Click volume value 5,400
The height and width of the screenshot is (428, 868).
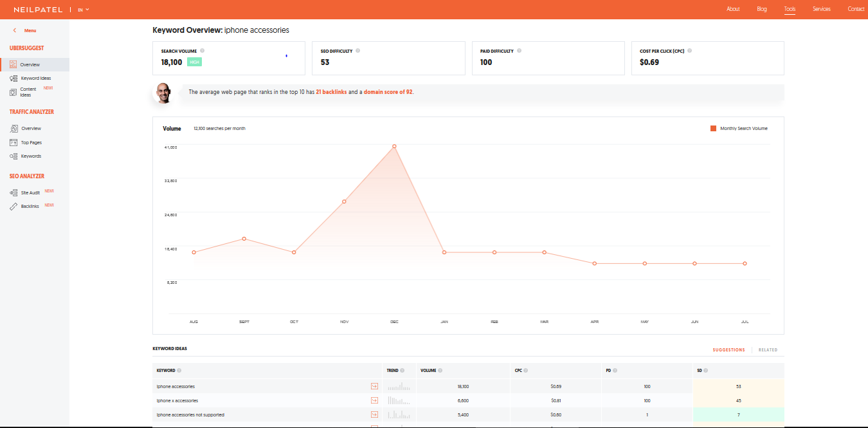point(463,414)
